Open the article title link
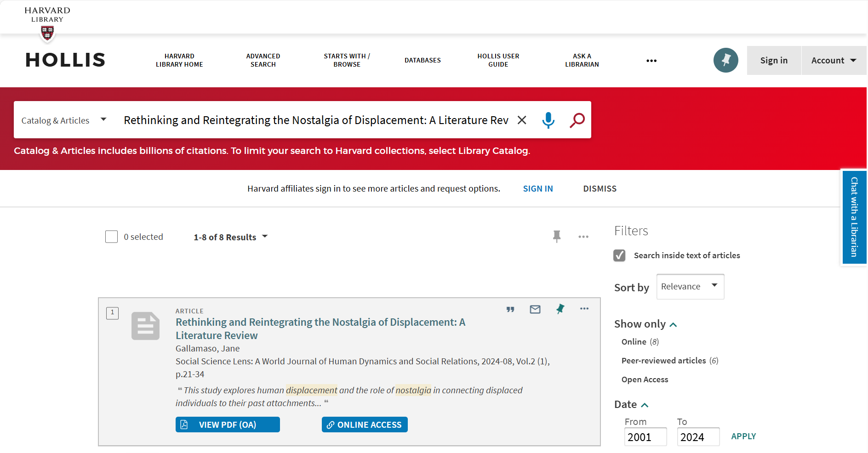 pos(320,329)
